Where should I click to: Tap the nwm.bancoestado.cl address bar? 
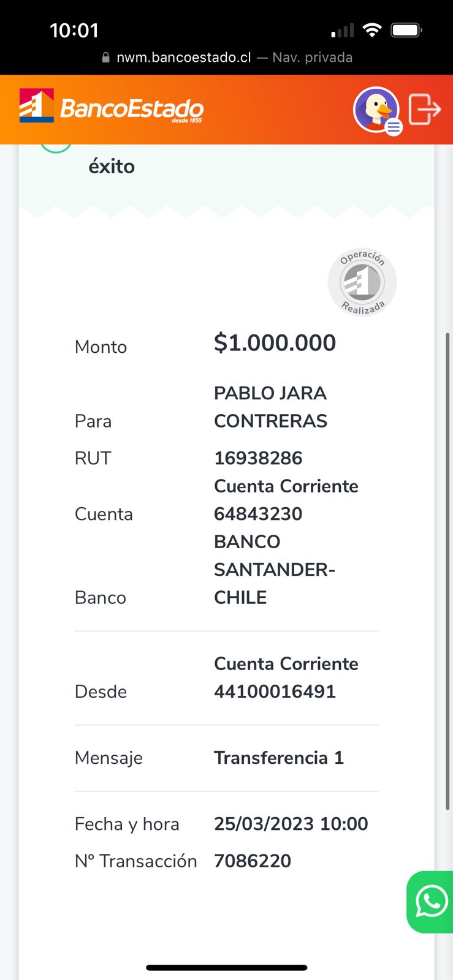point(184,58)
